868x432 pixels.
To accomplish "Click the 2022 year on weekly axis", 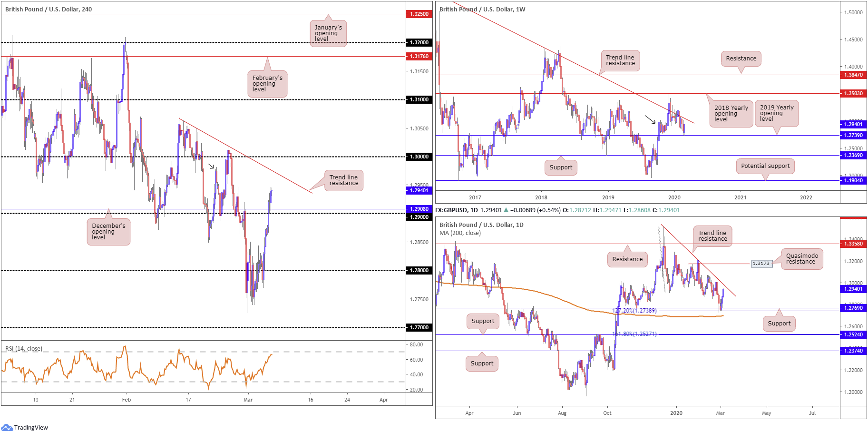I will point(806,197).
